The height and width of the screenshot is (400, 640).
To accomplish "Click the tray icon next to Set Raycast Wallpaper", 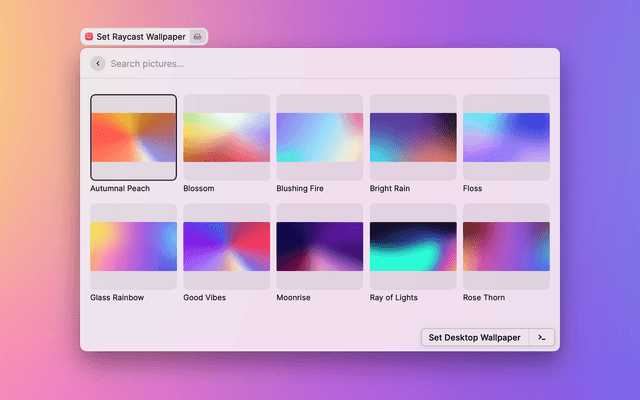I will 198,36.
